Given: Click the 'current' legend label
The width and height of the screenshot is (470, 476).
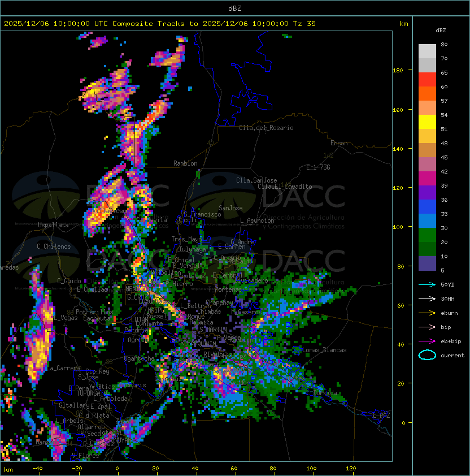Looking at the screenshot, I should tap(452, 356).
